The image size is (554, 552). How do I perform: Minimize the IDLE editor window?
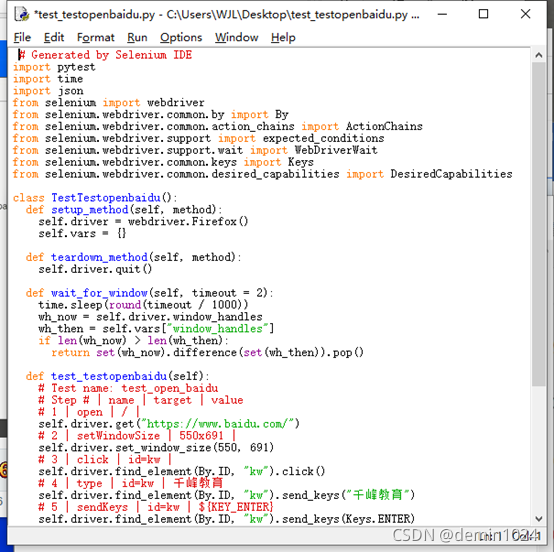click(442, 14)
